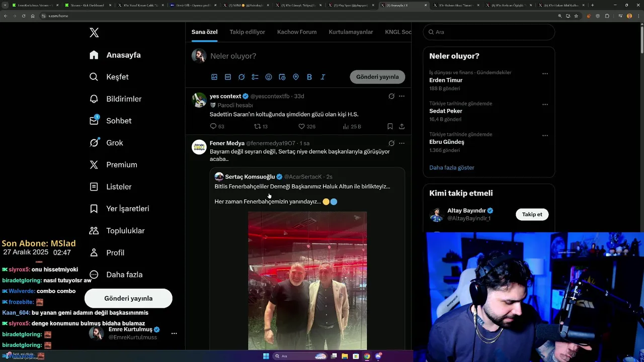Open more options for Fener Medya post
Viewport: 644px width, 362px height.
[x=401, y=143]
